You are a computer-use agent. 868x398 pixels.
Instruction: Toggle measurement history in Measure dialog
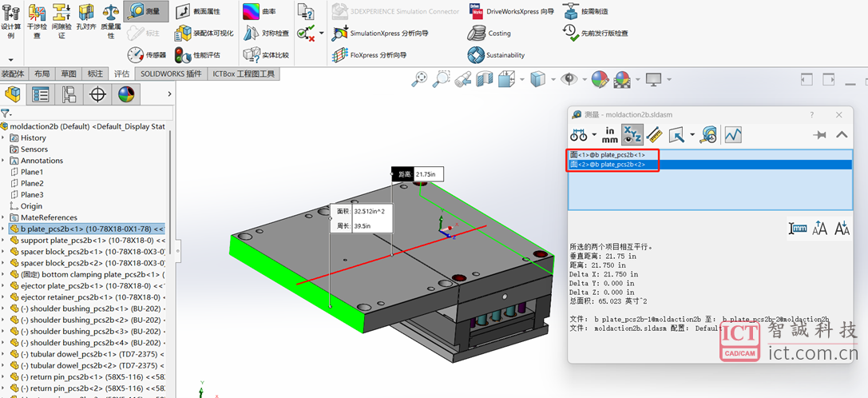pos(708,135)
